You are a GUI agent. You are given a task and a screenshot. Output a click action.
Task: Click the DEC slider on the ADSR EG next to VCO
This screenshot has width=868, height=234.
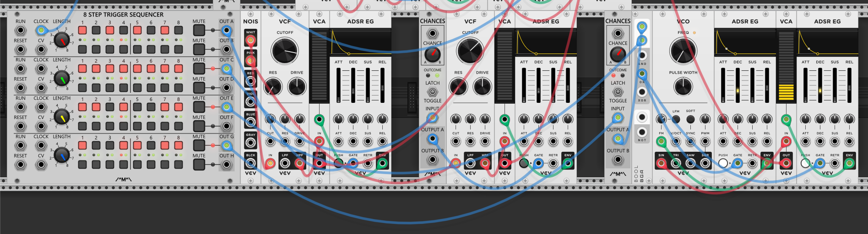738,85
